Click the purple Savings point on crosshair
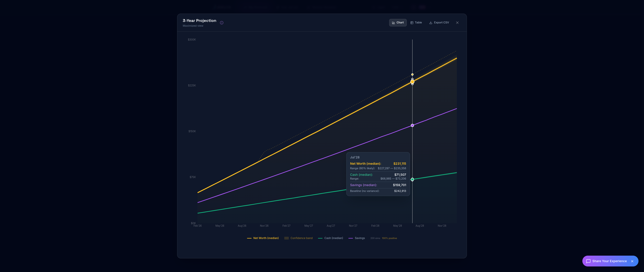This screenshot has height=272, width=644. (412, 125)
